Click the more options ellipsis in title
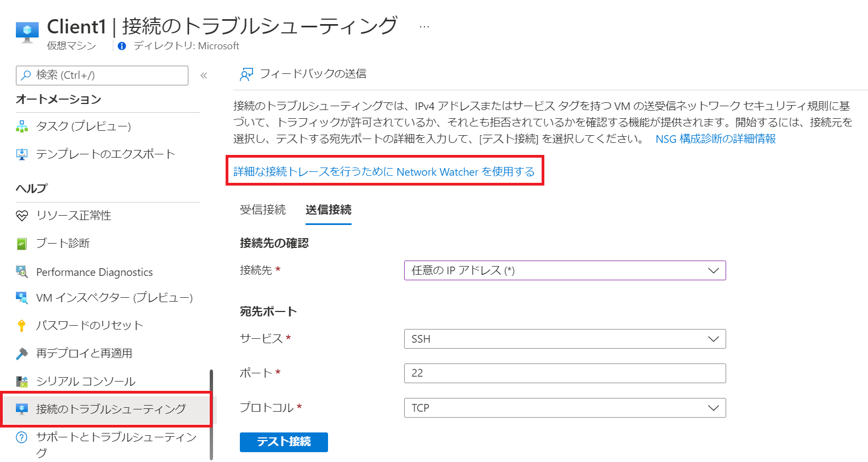The image size is (868, 462). tap(424, 26)
